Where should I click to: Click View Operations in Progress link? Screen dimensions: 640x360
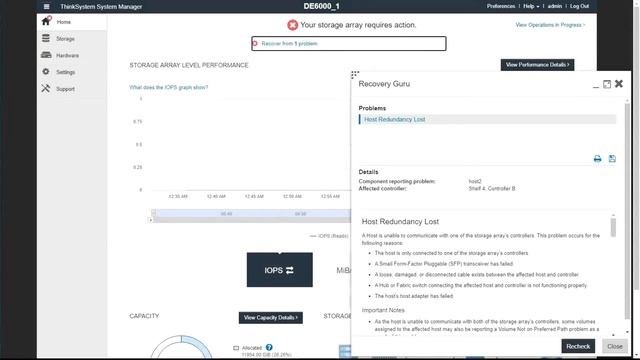[x=550, y=25]
